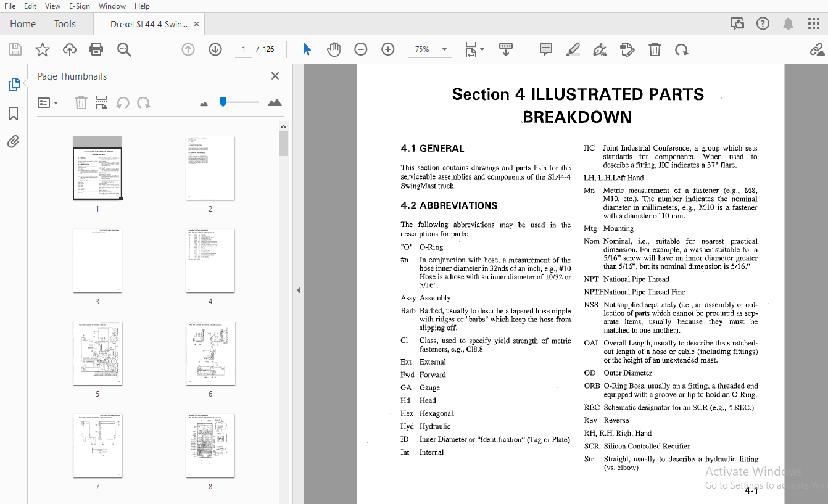The width and height of the screenshot is (828, 504).
Task: Click the '4.1 GENERAL' heading
Action: coord(433,148)
